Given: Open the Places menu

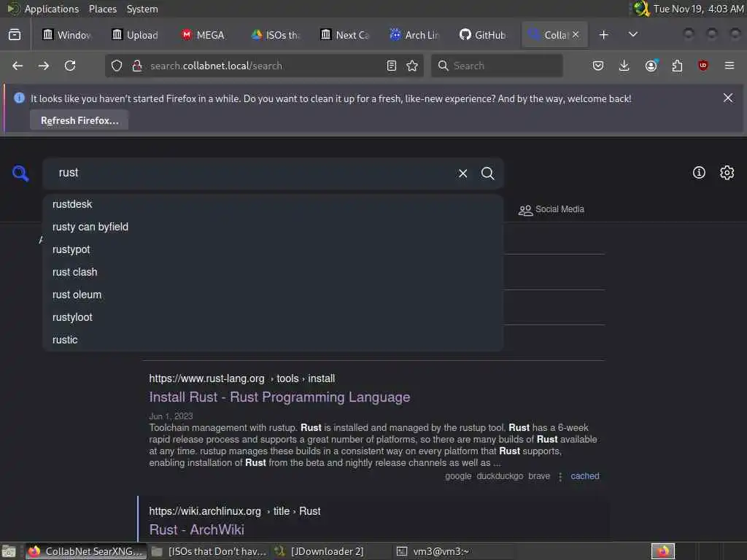Looking at the screenshot, I should [102, 9].
